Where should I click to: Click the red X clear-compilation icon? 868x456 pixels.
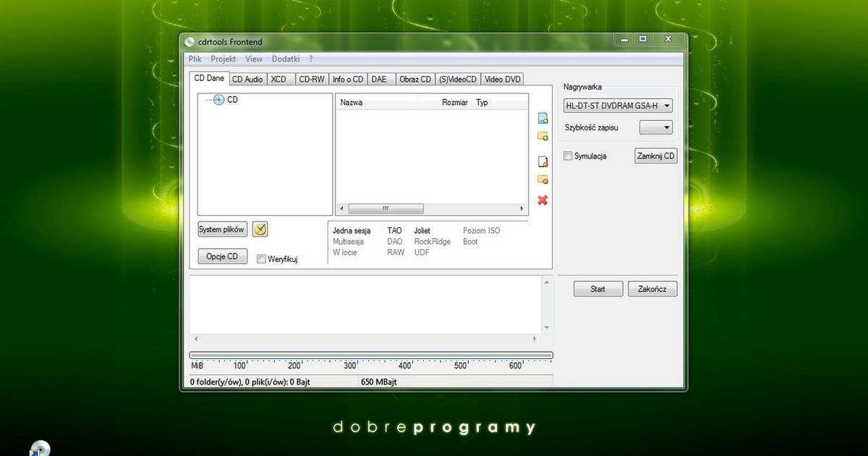click(x=542, y=200)
